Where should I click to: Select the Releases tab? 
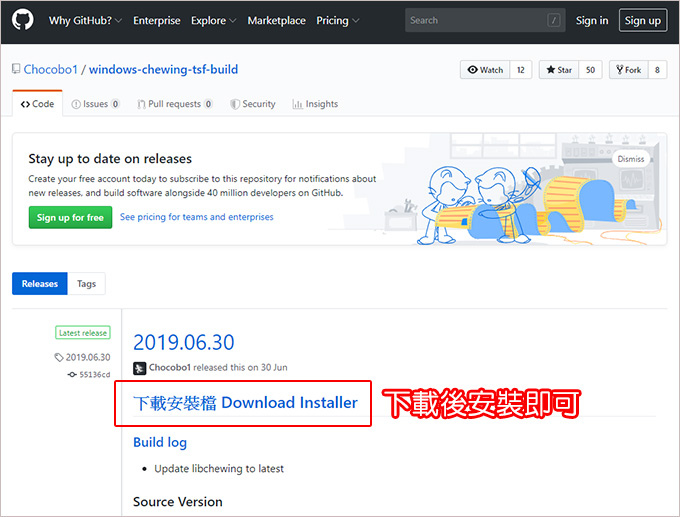click(x=39, y=284)
